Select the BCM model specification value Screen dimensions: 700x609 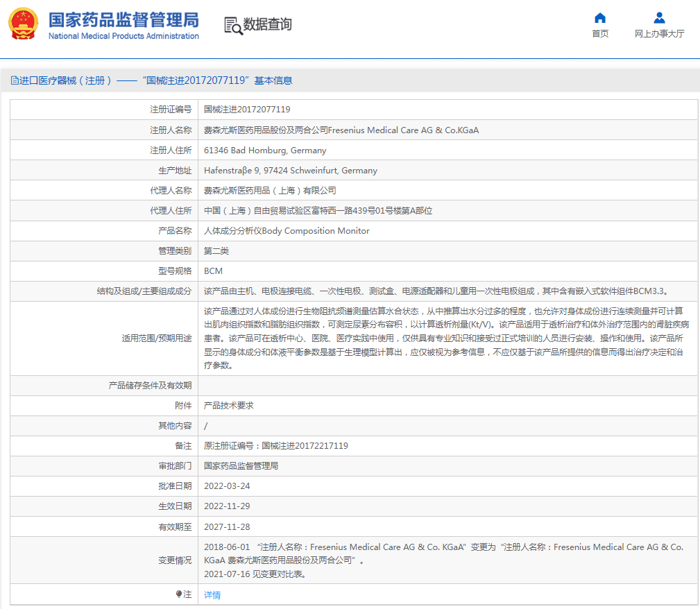(213, 271)
